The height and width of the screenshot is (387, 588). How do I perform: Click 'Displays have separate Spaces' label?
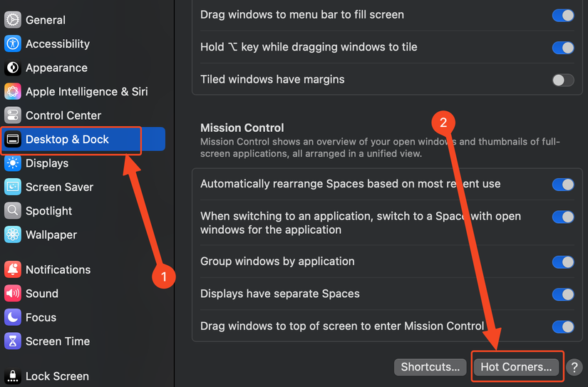[x=280, y=294]
